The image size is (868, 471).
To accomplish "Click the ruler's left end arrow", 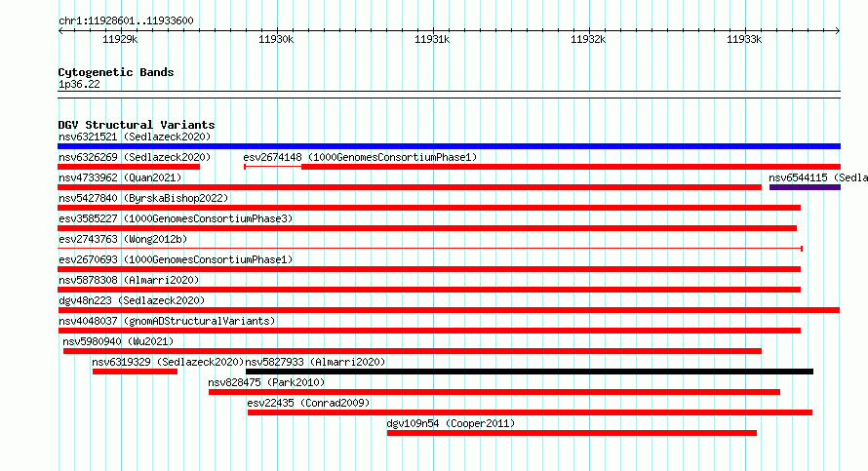I will 60,31.
